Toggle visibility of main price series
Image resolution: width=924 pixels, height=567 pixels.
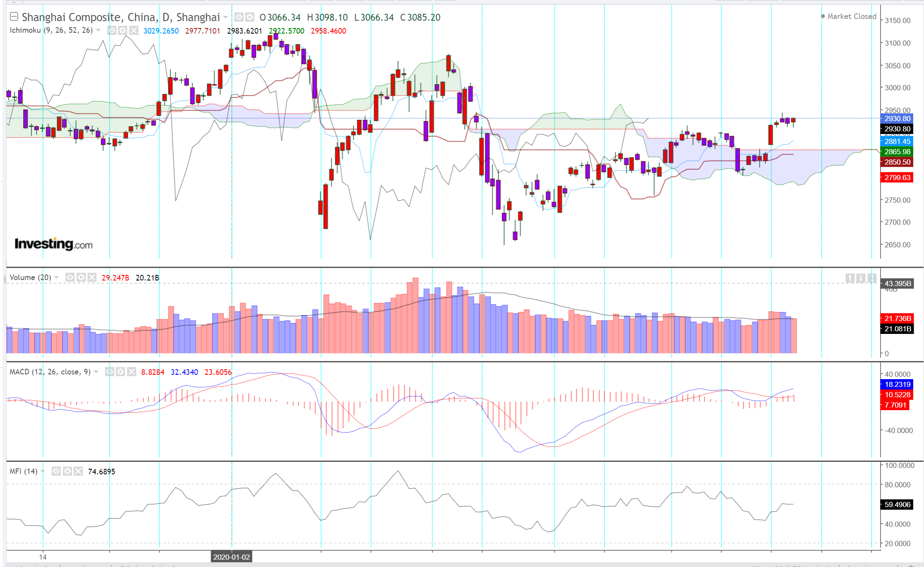[x=239, y=17]
